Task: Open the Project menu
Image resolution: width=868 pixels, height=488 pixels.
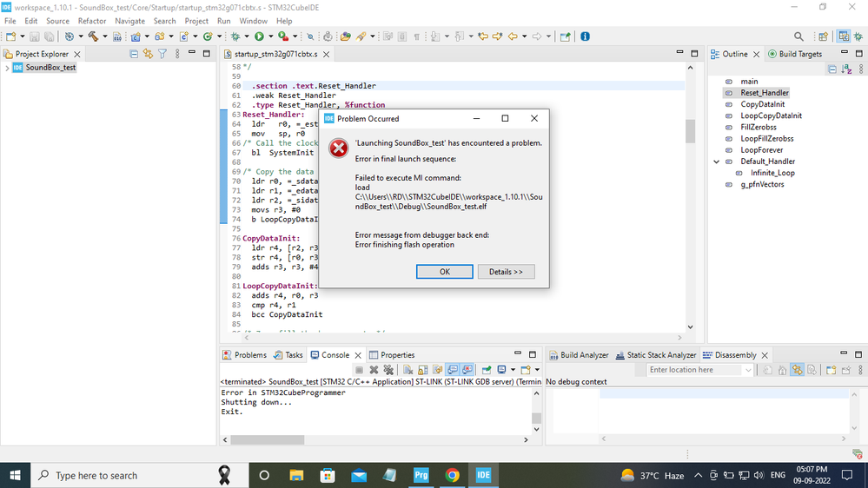Action: tap(196, 21)
